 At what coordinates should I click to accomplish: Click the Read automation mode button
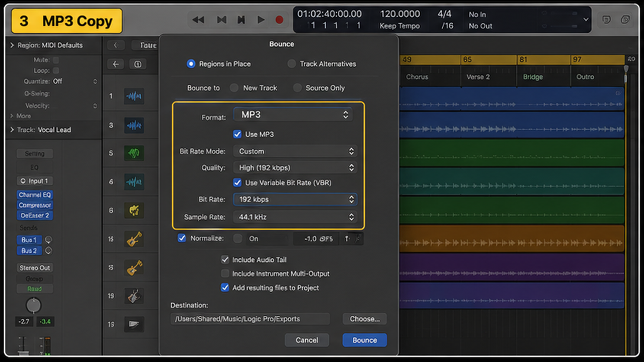click(35, 289)
